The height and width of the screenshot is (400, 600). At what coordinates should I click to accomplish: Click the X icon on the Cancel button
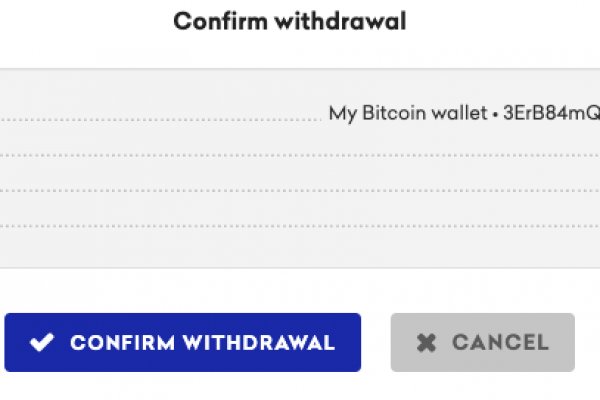coord(427,343)
